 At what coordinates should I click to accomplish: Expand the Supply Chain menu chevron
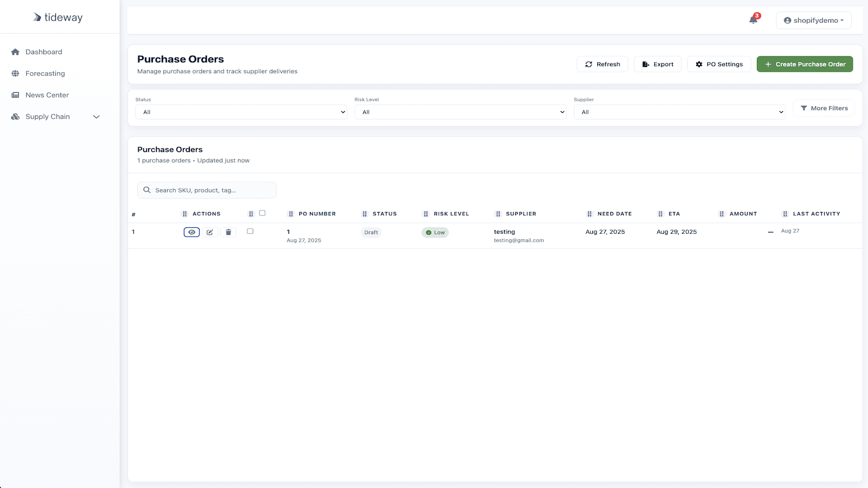point(97,117)
